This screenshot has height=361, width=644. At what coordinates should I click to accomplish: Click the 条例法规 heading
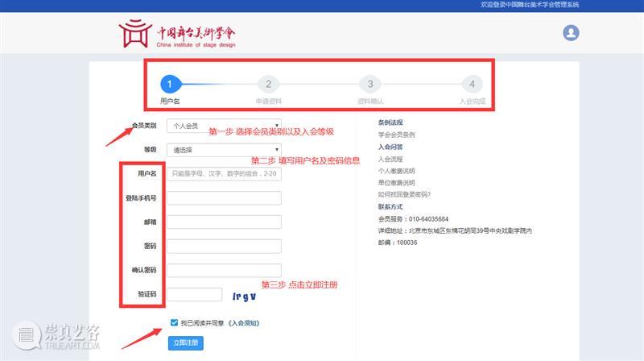coord(390,122)
